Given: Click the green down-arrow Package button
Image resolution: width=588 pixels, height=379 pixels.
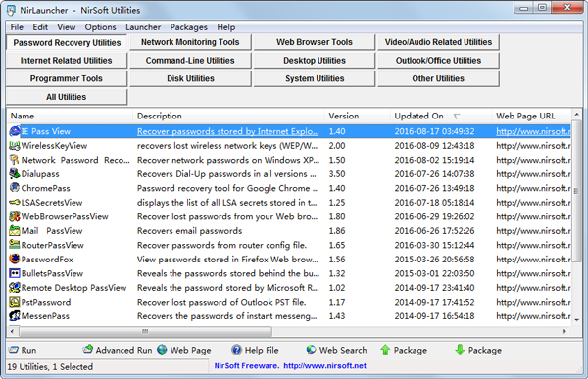Looking at the screenshot, I should point(478,350).
